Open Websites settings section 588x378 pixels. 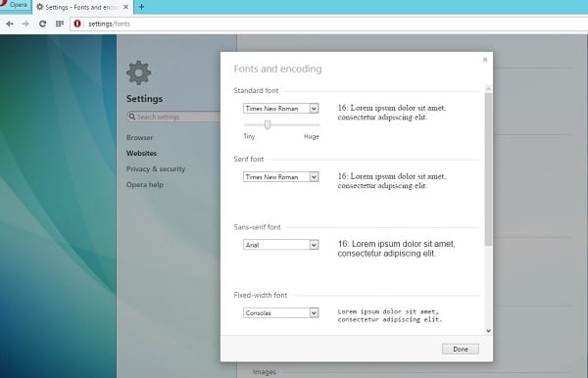click(x=141, y=153)
